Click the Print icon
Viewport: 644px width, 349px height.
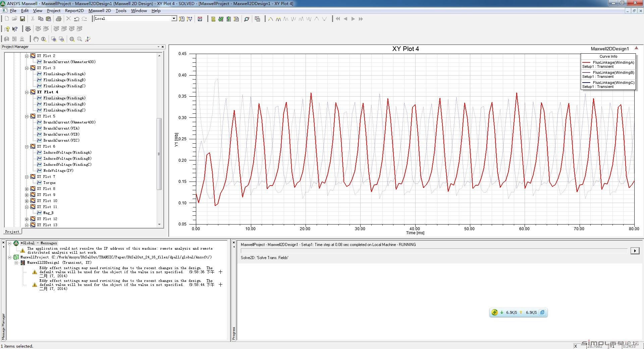[59, 19]
